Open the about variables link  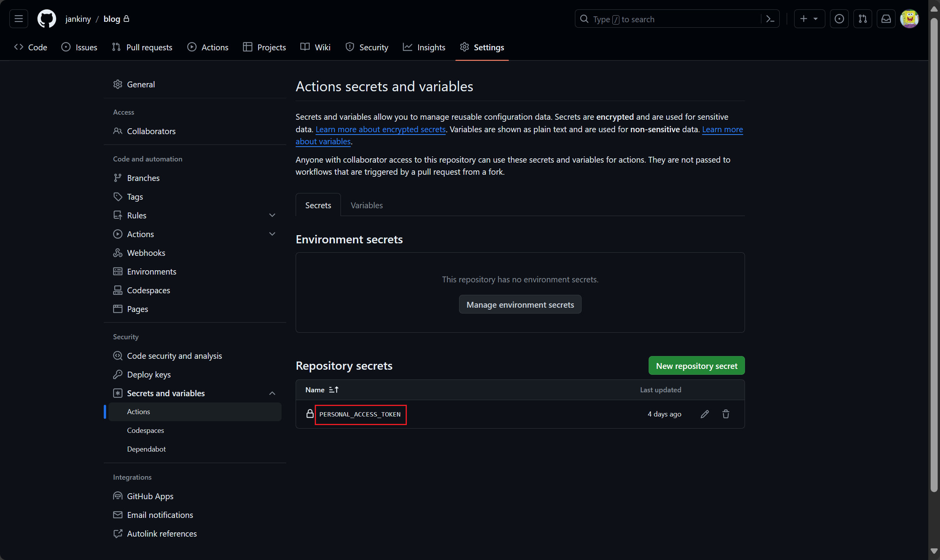pos(323,141)
